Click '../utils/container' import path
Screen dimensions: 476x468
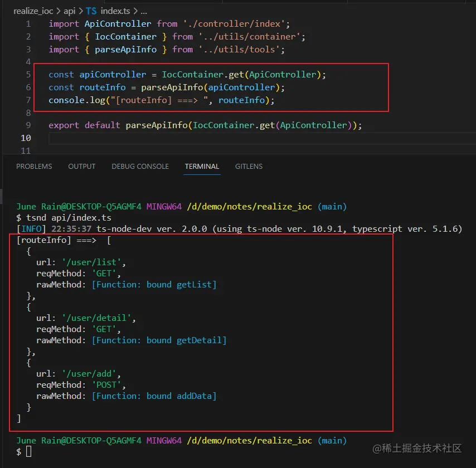tap(249, 36)
